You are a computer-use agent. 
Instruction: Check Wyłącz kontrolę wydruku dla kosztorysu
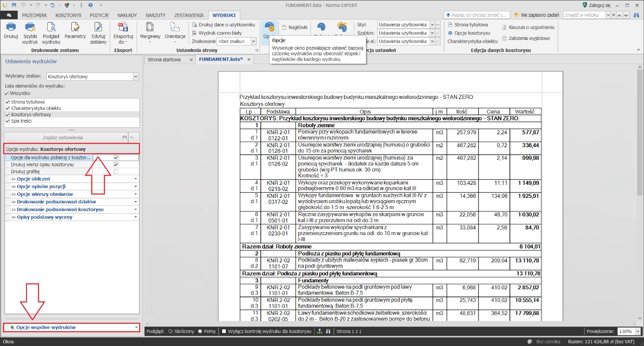click(x=224, y=332)
